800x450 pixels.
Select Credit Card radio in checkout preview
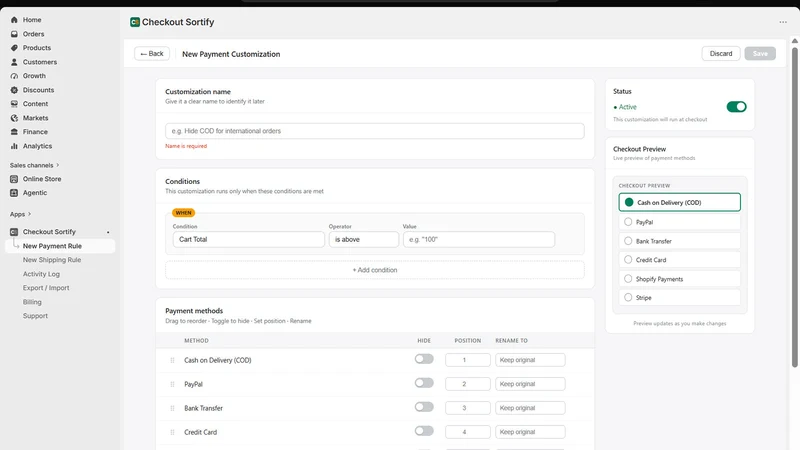tap(628, 260)
